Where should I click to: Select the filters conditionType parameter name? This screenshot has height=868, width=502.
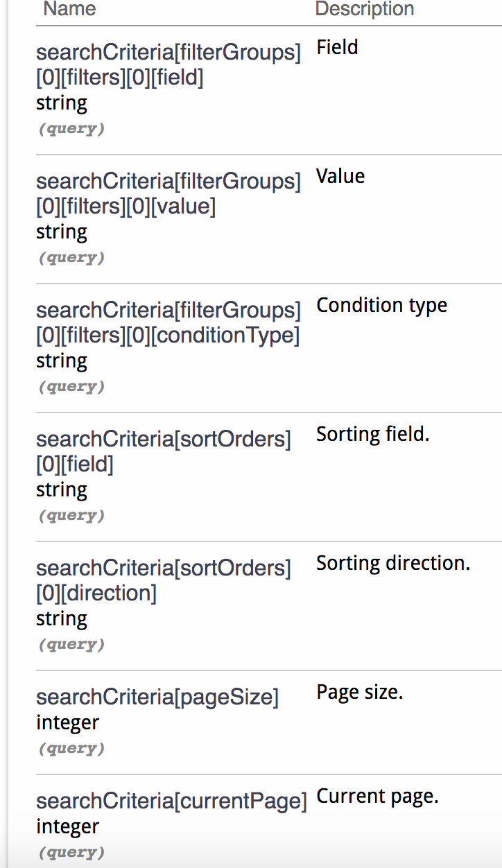(168, 322)
